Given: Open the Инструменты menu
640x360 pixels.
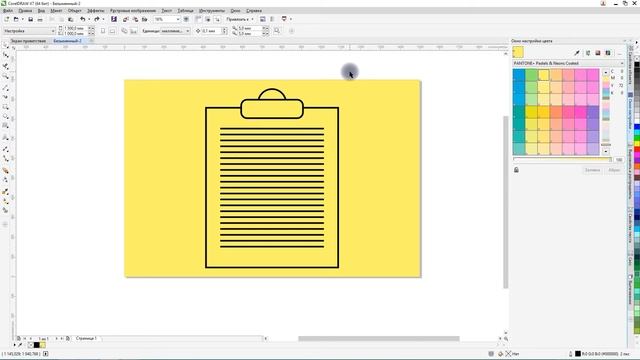Looking at the screenshot, I should point(212,11).
